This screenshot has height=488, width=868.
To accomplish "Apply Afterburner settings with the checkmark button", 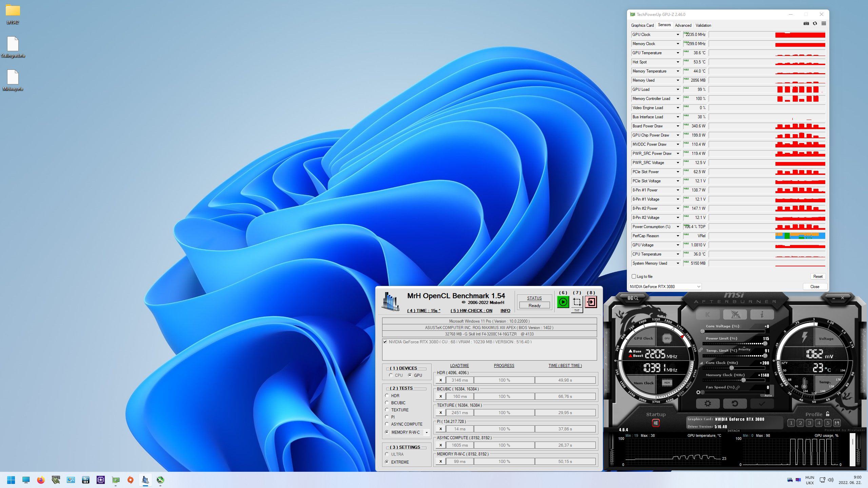I will click(762, 404).
